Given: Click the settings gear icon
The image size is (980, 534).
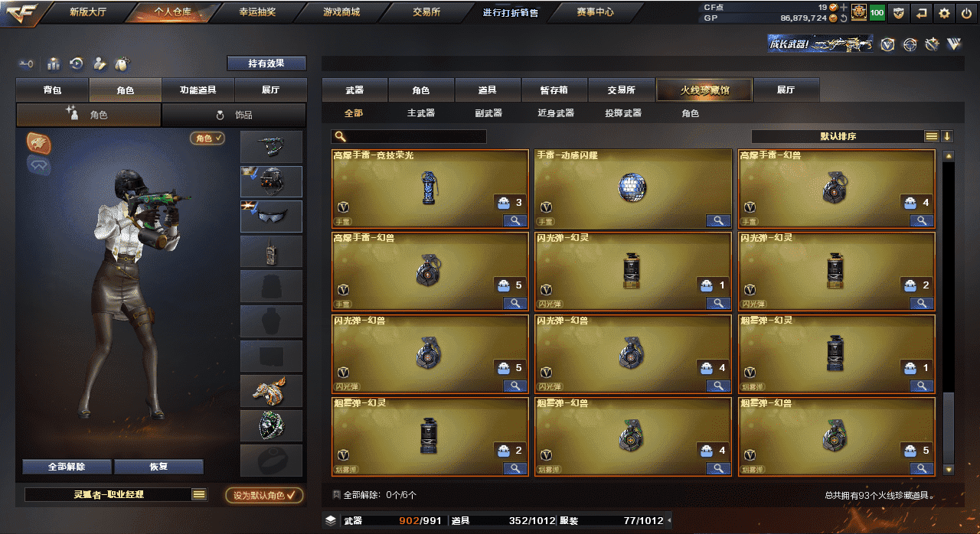Looking at the screenshot, I should [x=944, y=13].
